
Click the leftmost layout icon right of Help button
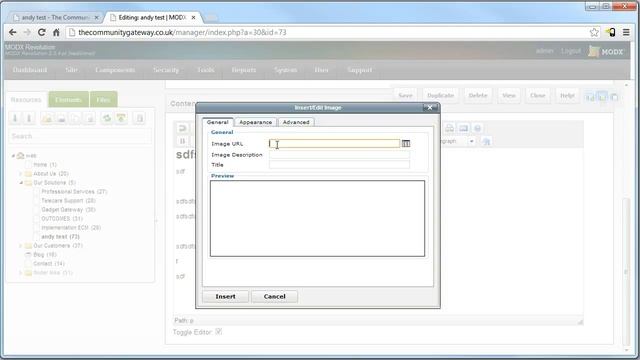[590, 97]
